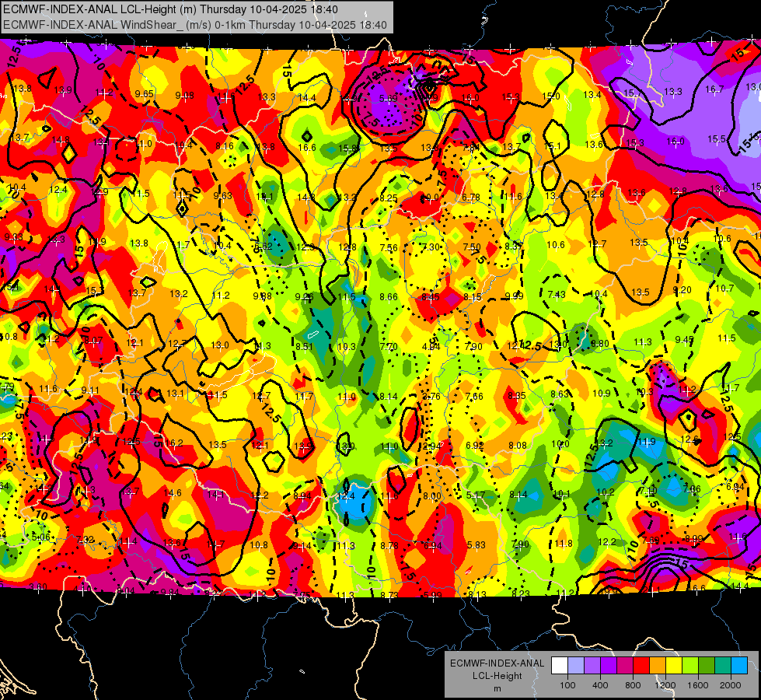Click the 8.08 shear value

point(518,446)
